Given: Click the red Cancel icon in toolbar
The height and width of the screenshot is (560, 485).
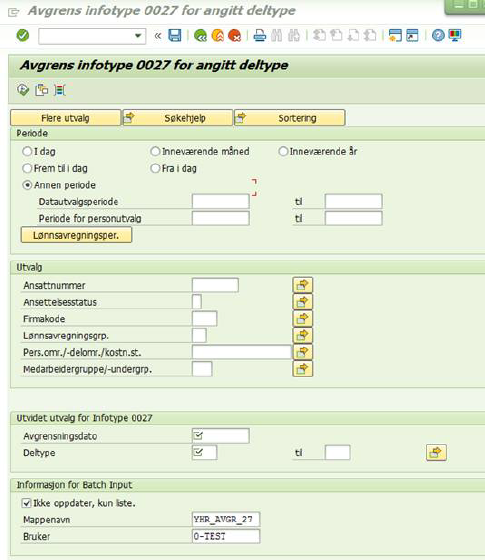Looking at the screenshot, I should pyautogui.click(x=235, y=35).
